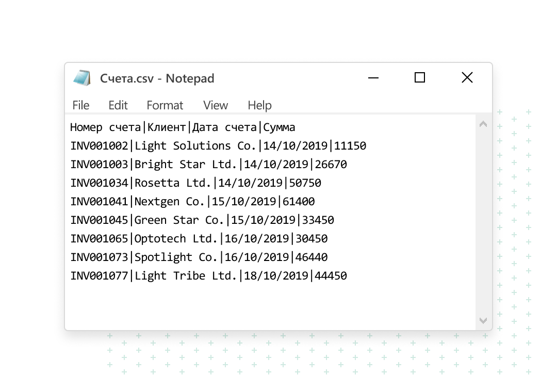
Task: Click the Счета.csv - Notepad title text
Action: [x=157, y=78]
